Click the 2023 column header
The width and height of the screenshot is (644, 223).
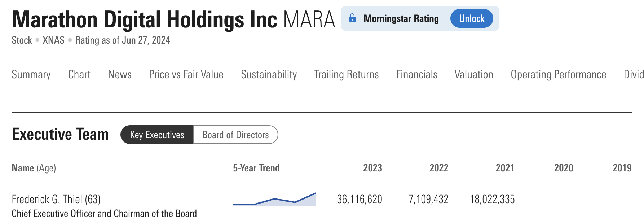tap(372, 168)
